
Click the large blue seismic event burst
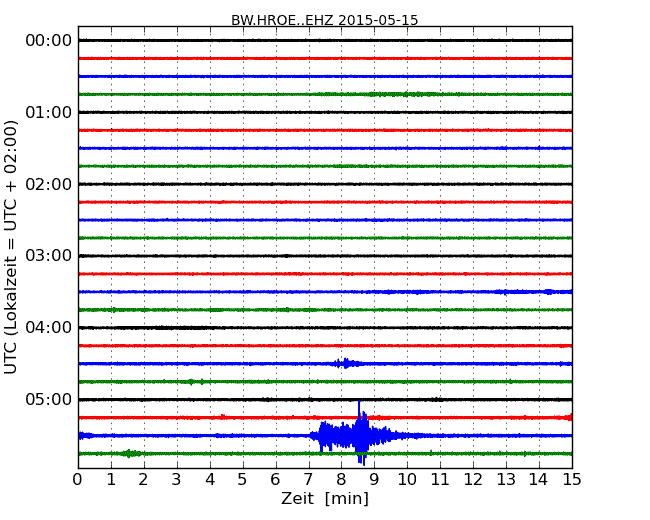point(359,435)
